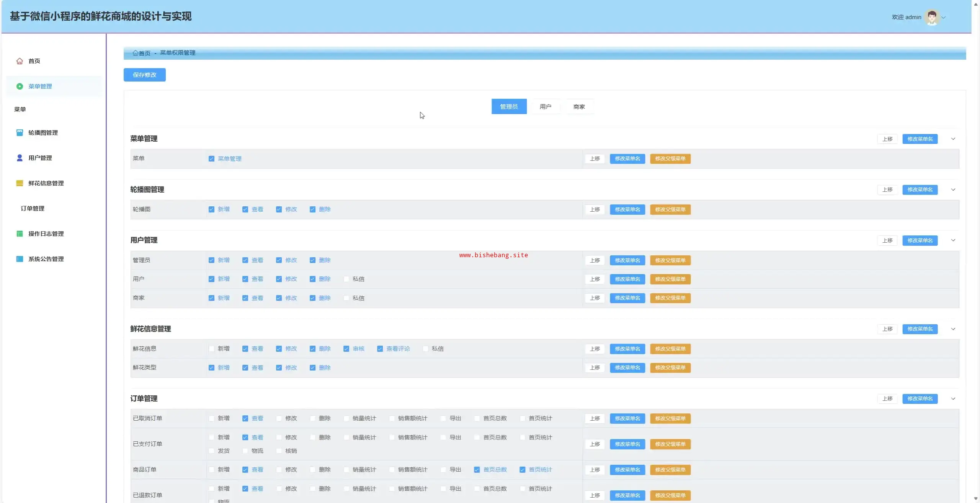
Task: Collapse the 订单管理 section chevron
Action: pos(953,399)
